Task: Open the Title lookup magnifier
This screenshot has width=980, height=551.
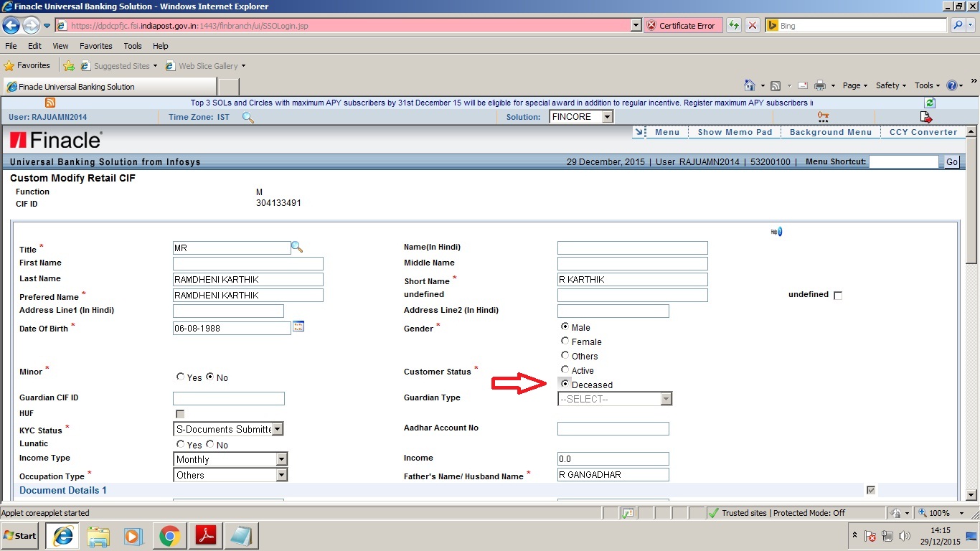Action: (x=296, y=247)
